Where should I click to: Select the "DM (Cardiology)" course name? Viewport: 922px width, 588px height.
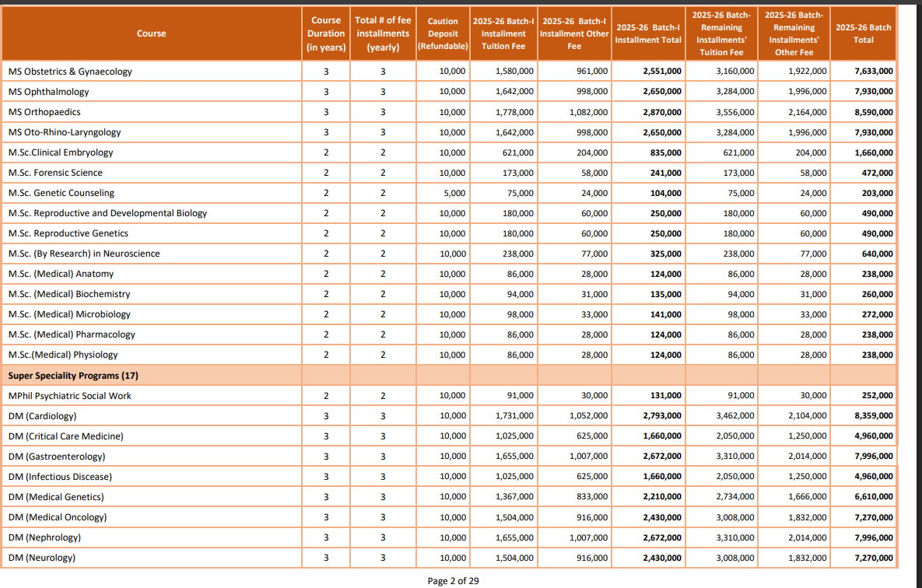pyautogui.click(x=42, y=416)
